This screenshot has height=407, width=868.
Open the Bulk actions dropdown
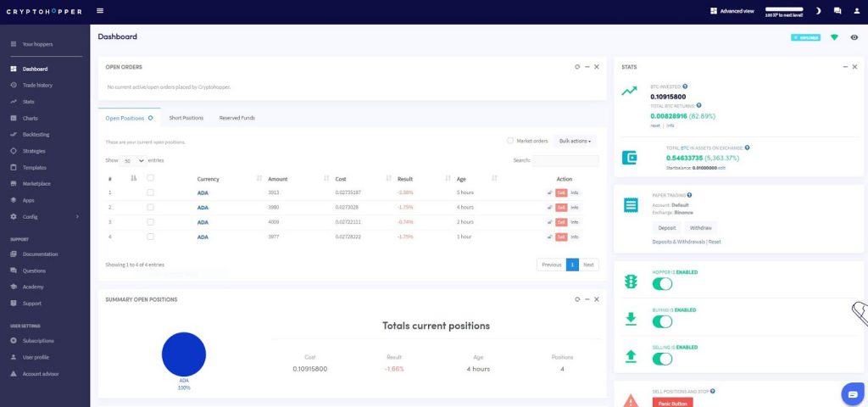click(x=575, y=142)
